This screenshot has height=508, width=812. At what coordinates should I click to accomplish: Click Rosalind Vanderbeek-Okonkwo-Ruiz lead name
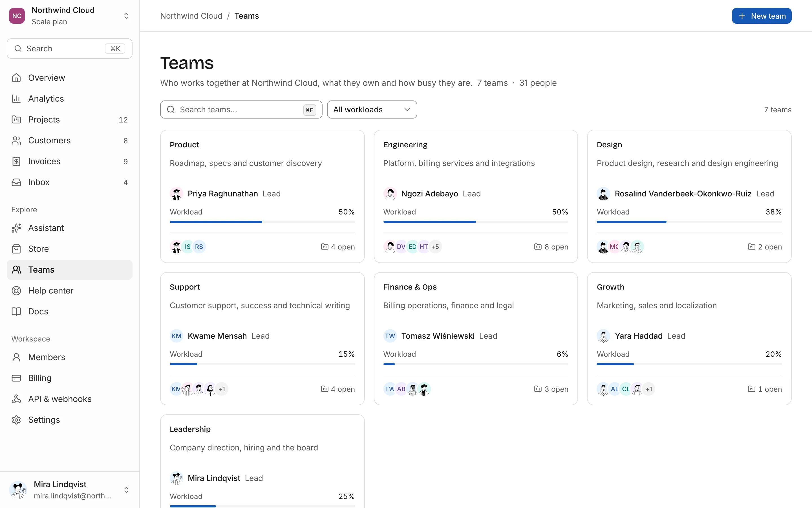(683, 194)
